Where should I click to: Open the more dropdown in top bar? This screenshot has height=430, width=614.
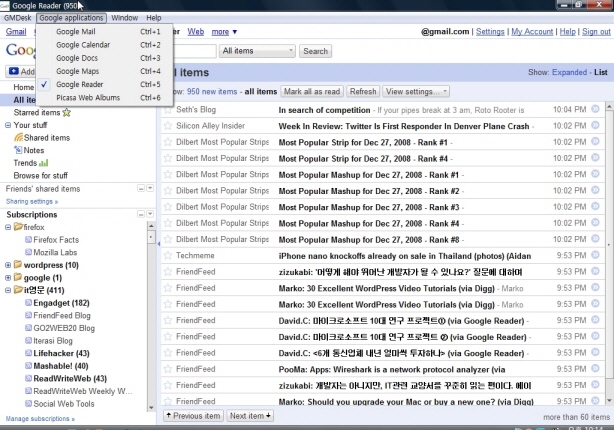224,32
